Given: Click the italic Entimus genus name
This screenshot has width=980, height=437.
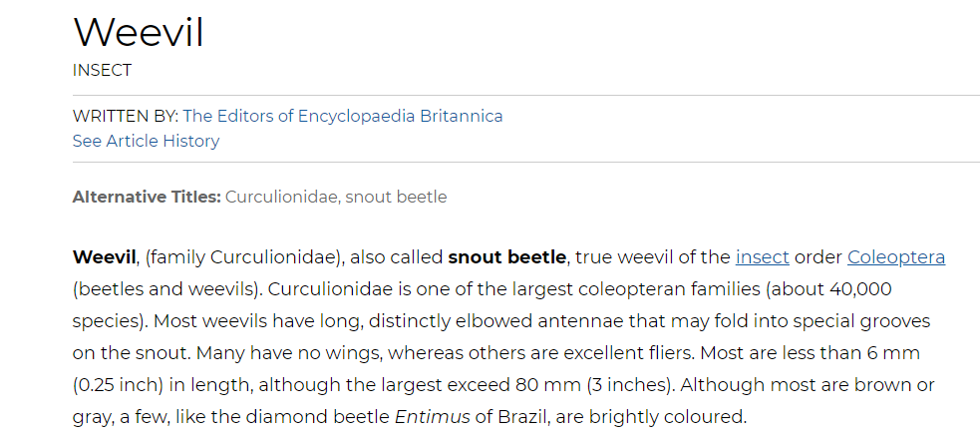Looking at the screenshot, I should point(433,416).
